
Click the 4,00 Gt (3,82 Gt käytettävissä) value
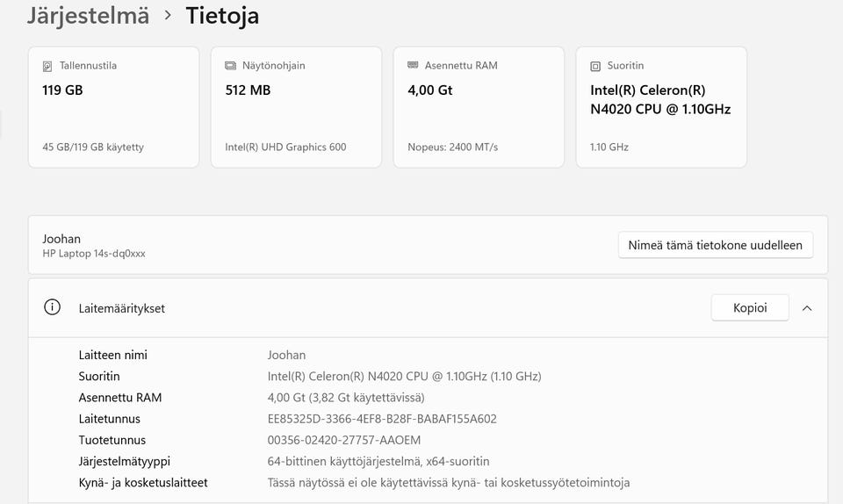[346, 397]
